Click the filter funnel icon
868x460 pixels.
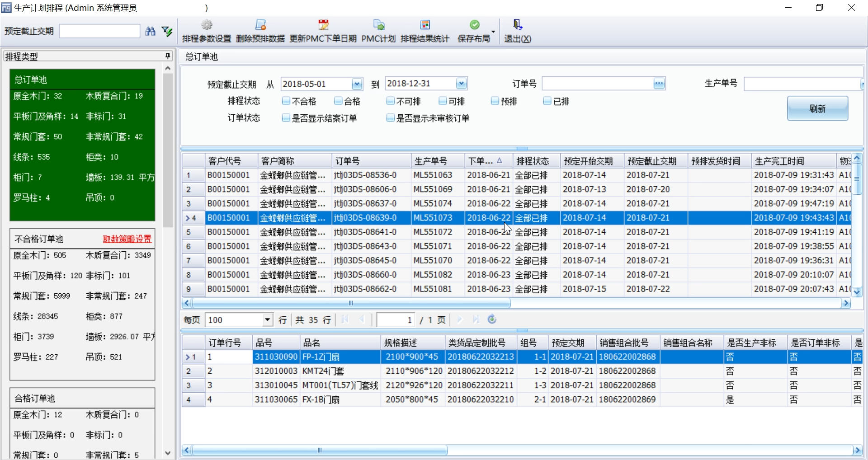coord(167,31)
